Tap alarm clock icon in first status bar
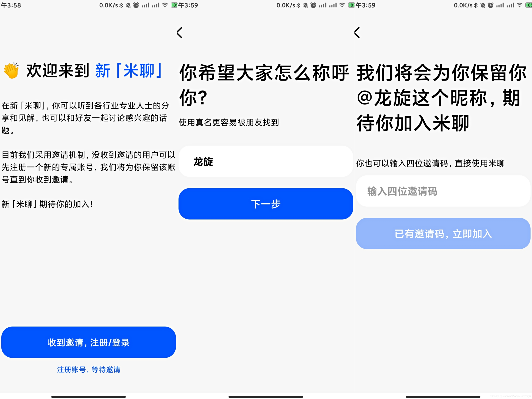Screen dimensions: 532x399 (x=136, y=5)
